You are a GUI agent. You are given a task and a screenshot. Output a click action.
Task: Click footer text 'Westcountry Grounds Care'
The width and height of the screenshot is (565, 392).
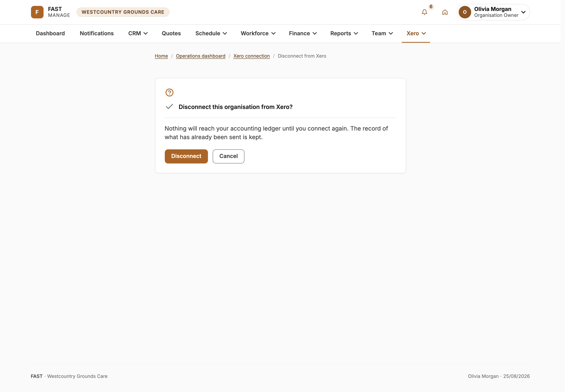coord(77,376)
